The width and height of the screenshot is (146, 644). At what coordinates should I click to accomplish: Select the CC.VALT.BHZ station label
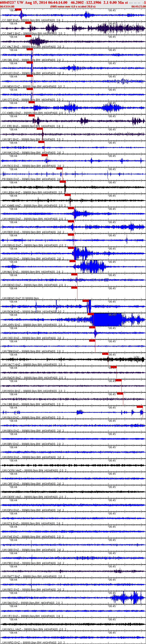coord(33,47)
